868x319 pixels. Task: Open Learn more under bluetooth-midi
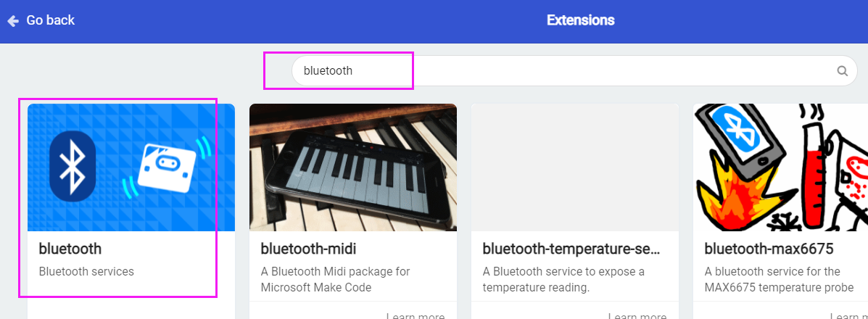point(416,316)
